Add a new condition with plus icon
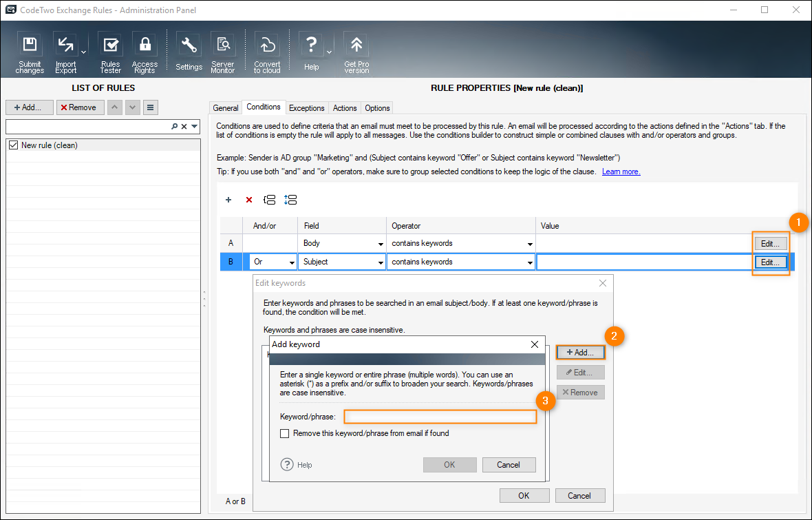The width and height of the screenshot is (812, 520). tap(228, 200)
